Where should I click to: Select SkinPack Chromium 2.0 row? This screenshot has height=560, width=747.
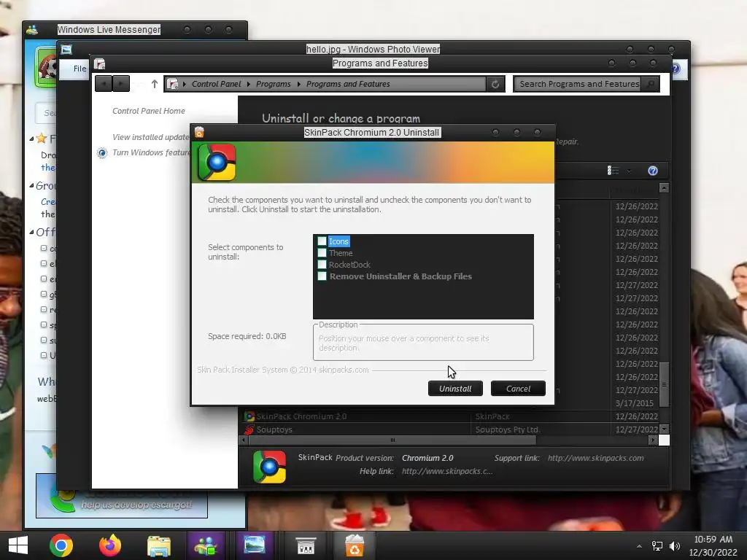point(450,416)
